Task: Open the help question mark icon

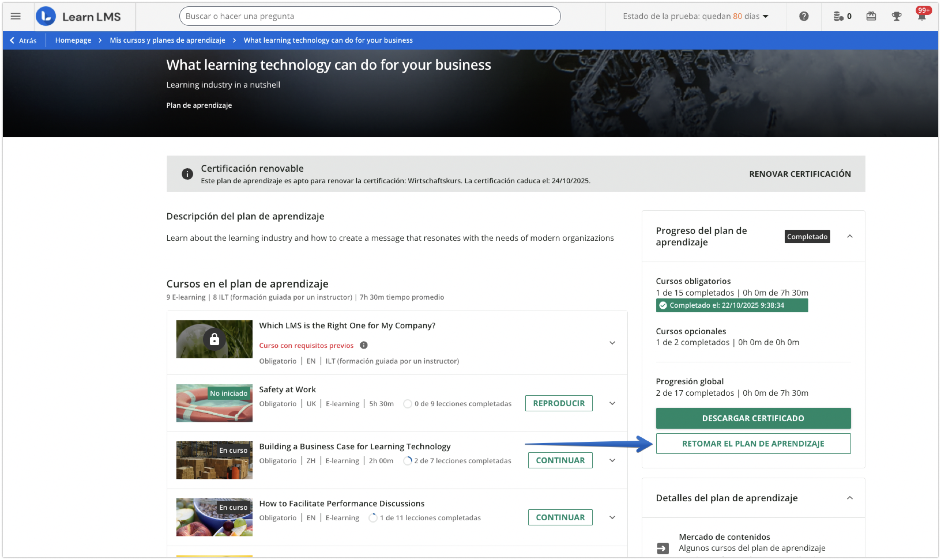Action: point(803,16)
